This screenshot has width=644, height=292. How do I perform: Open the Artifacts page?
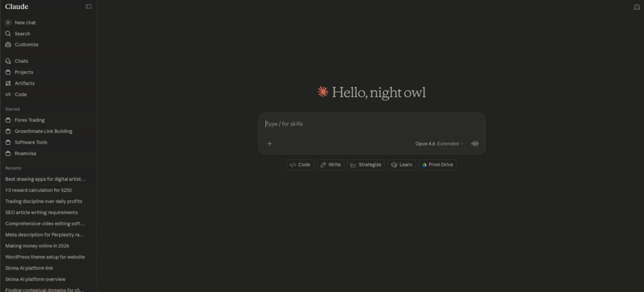pos(25,83)
